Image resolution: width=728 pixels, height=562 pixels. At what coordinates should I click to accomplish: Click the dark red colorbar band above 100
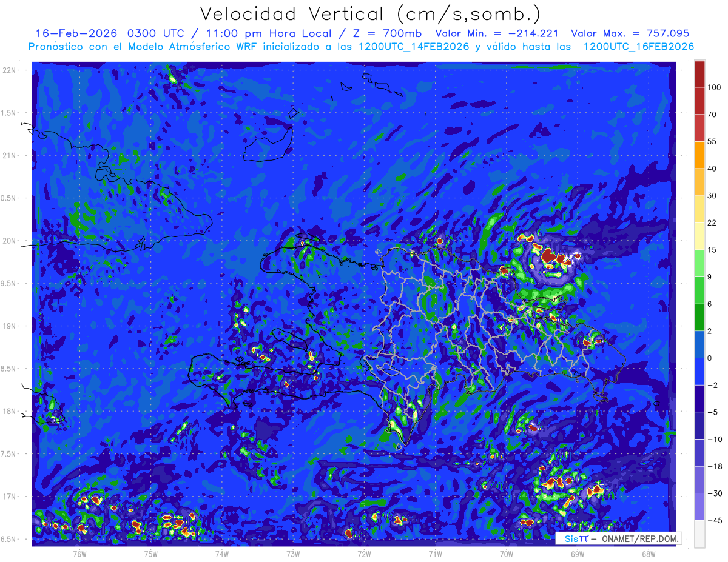(x=699, y=74)
